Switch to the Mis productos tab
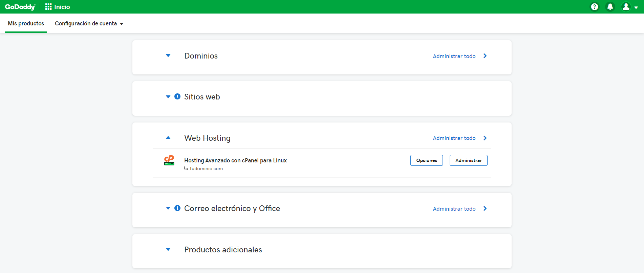Viewport: 644px width, 273px height. (x=26, y=23)
